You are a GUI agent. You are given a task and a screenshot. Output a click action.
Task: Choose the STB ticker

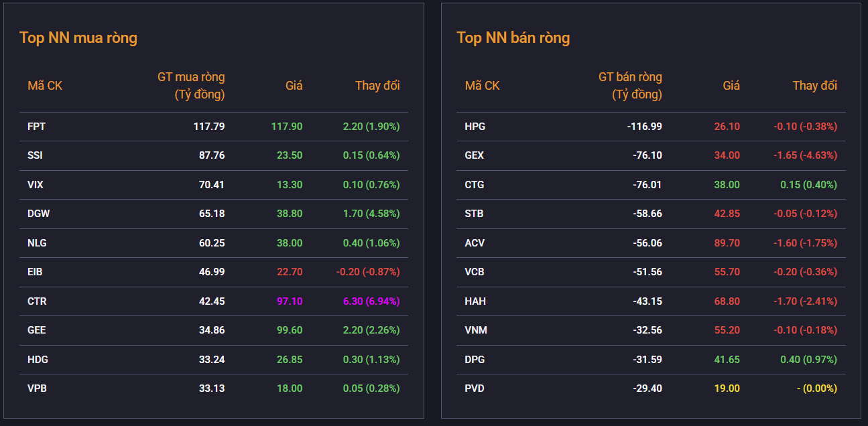[475, 214]
